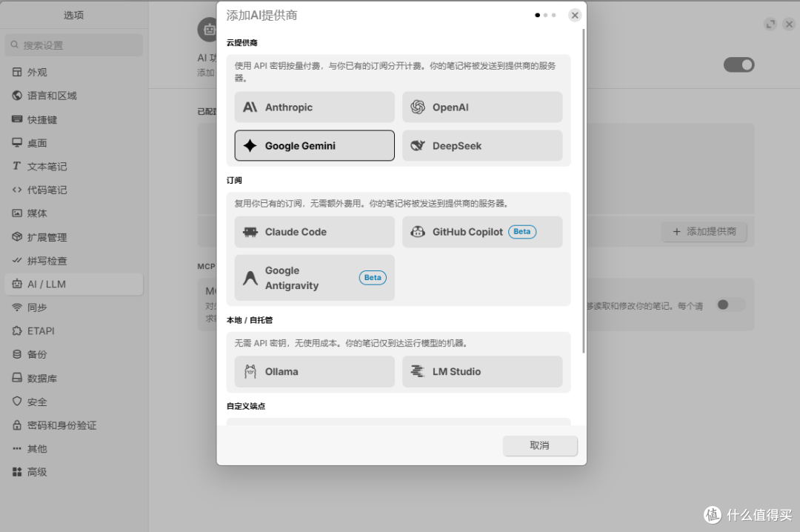Image resolution: width=800 pixels, height=532 pixels.
Task: Open 高级 advanced settings
Action: coord(74,472)
